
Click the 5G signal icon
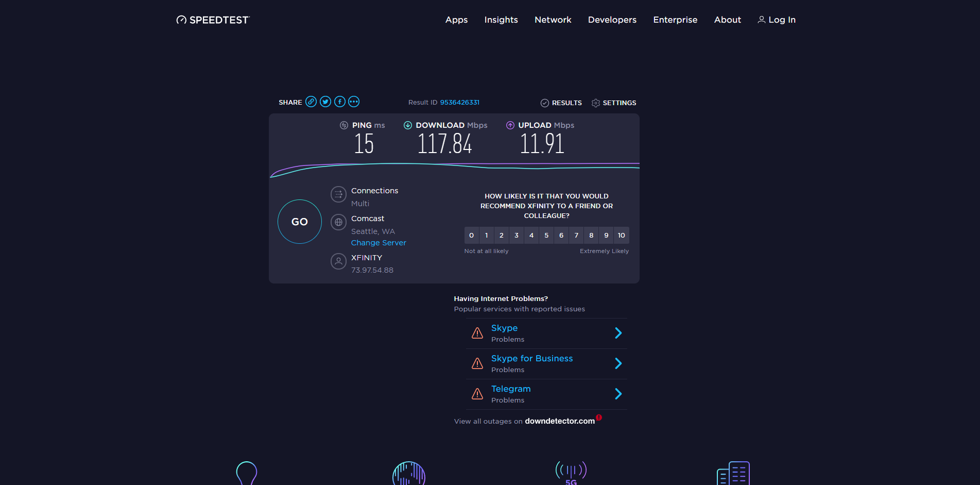(571, 473)
